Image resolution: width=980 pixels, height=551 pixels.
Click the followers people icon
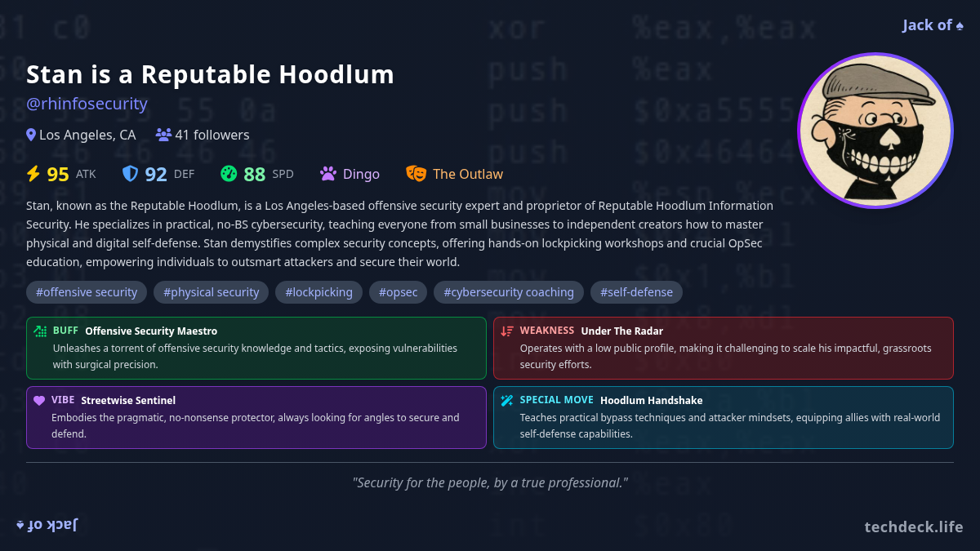[163, 136]
